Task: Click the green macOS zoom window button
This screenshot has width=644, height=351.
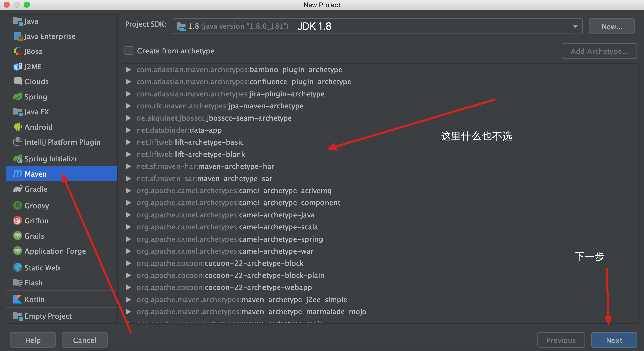Action: 27,5
